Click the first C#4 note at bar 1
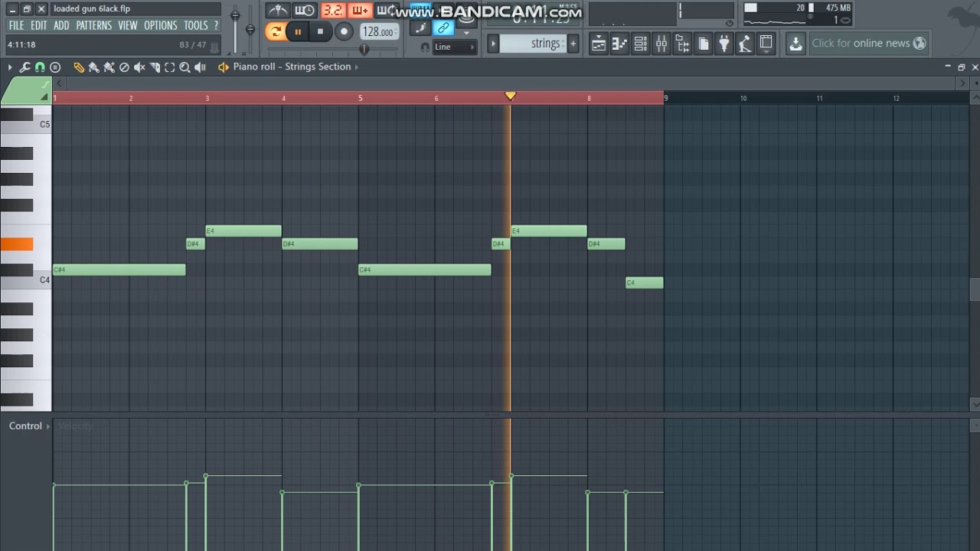Screen dimensions: 980x551 point(119,270)
